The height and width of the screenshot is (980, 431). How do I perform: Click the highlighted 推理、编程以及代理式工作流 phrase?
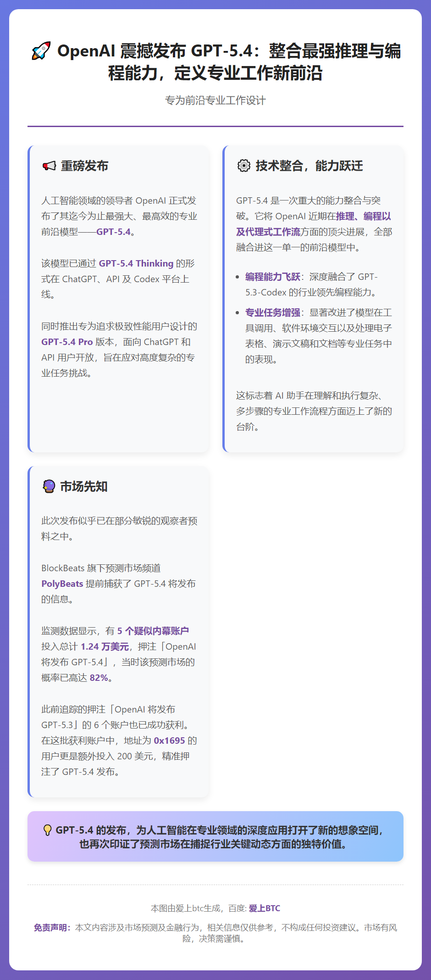click(x=314, y=224)
